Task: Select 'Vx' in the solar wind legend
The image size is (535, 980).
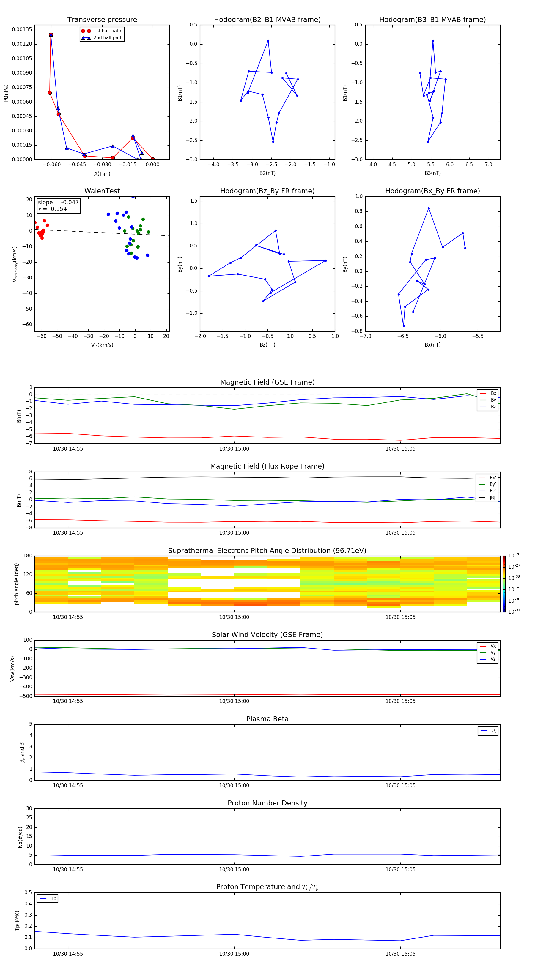Action: [488, 646]
